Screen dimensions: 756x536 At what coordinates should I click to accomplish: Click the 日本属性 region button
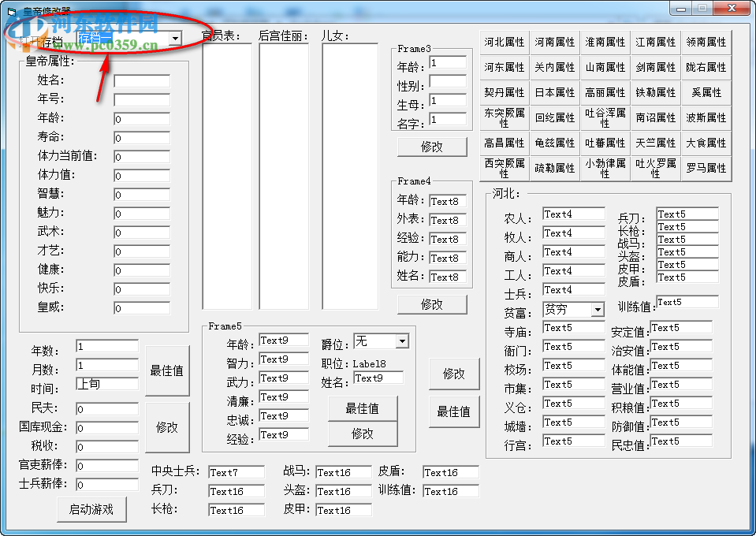click(554, 92)
